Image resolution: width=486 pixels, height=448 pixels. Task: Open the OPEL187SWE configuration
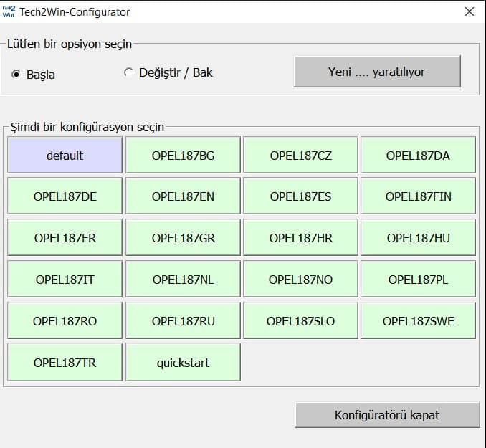(418, 320)
